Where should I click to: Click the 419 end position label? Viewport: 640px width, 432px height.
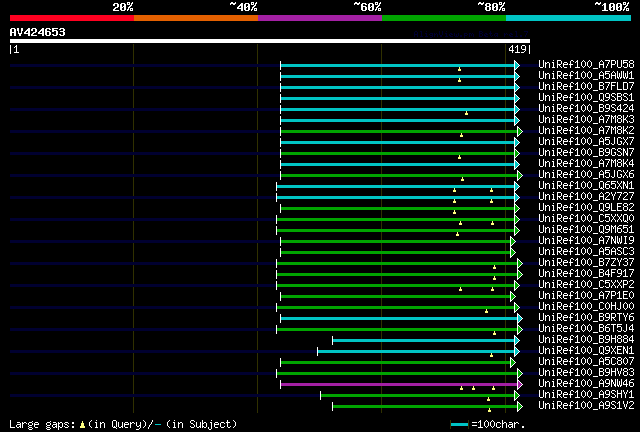click(520, 49)
